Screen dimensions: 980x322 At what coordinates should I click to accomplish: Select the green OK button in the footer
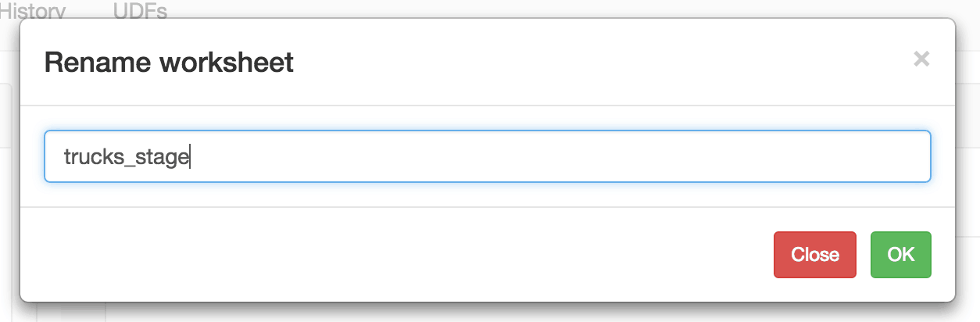[x=901, y=255]
